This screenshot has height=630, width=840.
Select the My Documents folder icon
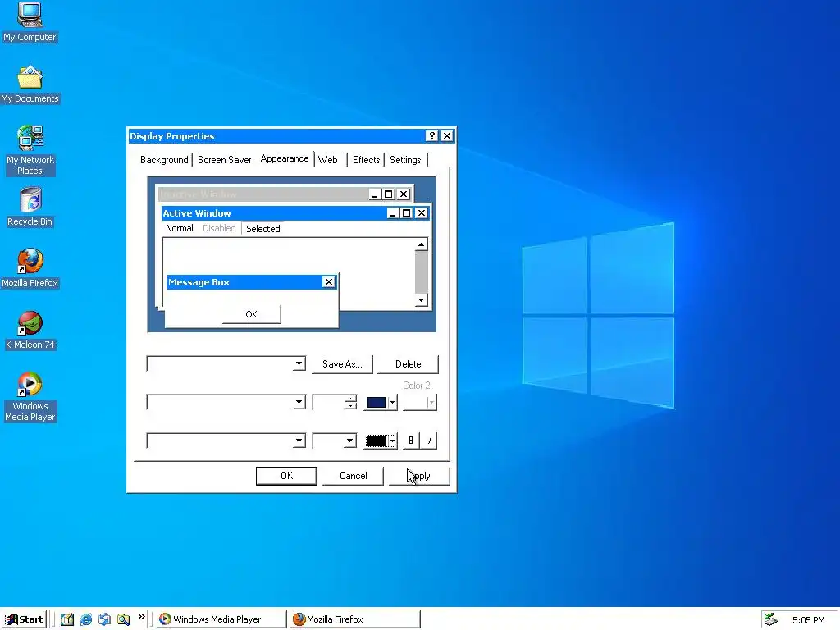[30, 84]
